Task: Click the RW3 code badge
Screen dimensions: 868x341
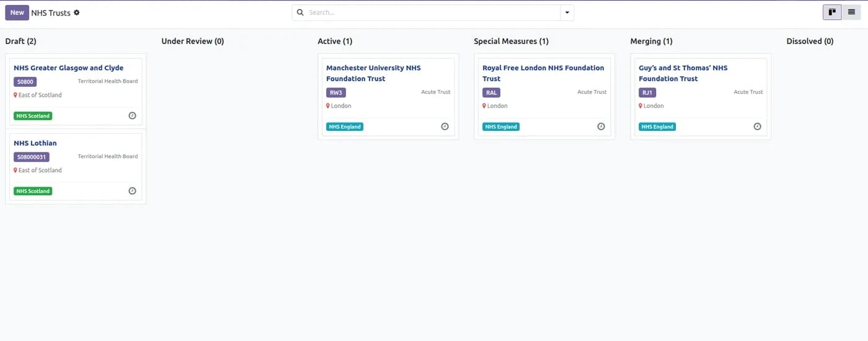Action: pyautogui.click(x=335, y=92)
